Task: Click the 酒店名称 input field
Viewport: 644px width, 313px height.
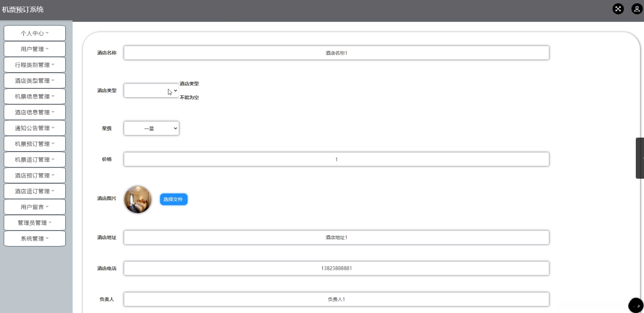Action: coord(336,53)
